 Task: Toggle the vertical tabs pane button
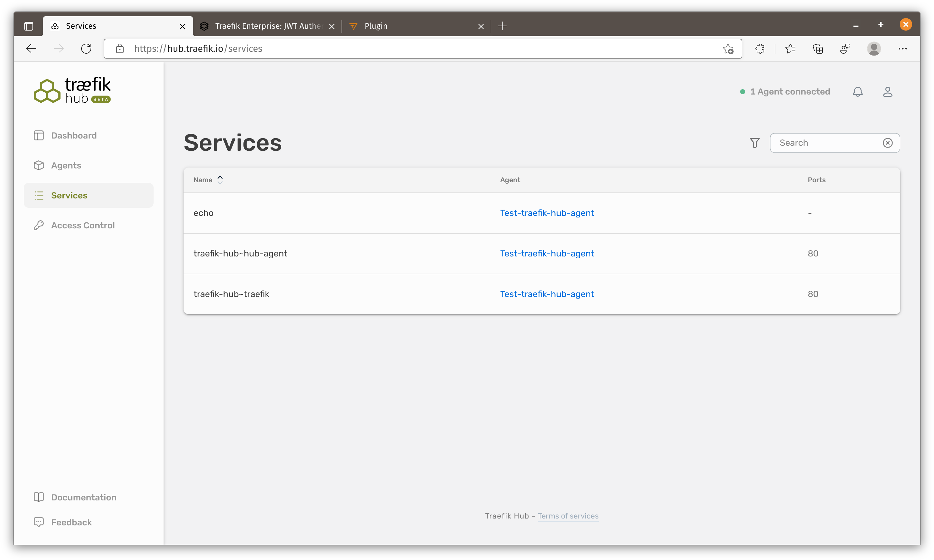(x=29, y=26)
